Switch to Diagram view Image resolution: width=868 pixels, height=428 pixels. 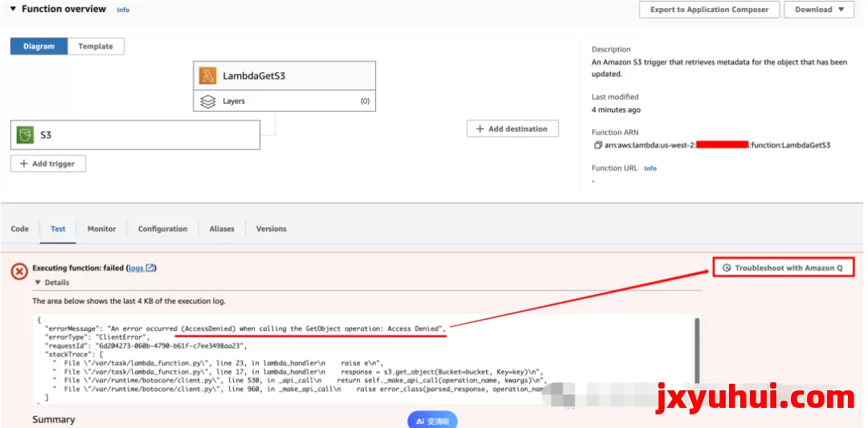tap(39, 47)
